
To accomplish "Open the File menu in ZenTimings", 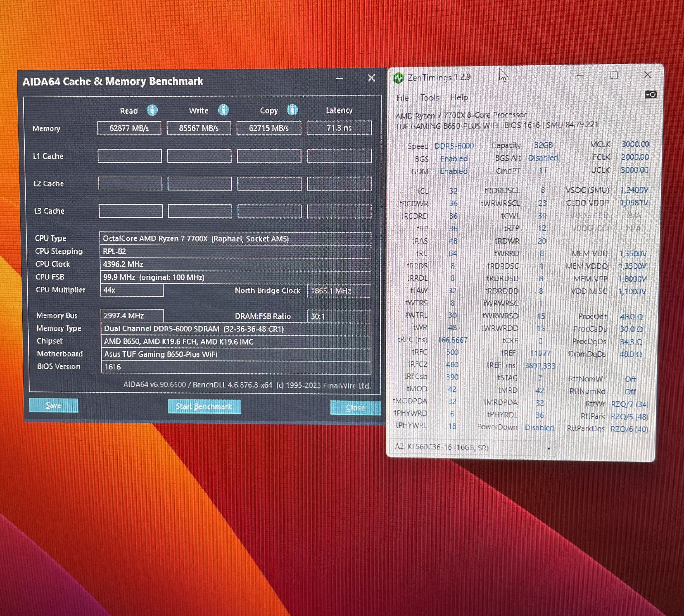I will (x=402, y=98).
